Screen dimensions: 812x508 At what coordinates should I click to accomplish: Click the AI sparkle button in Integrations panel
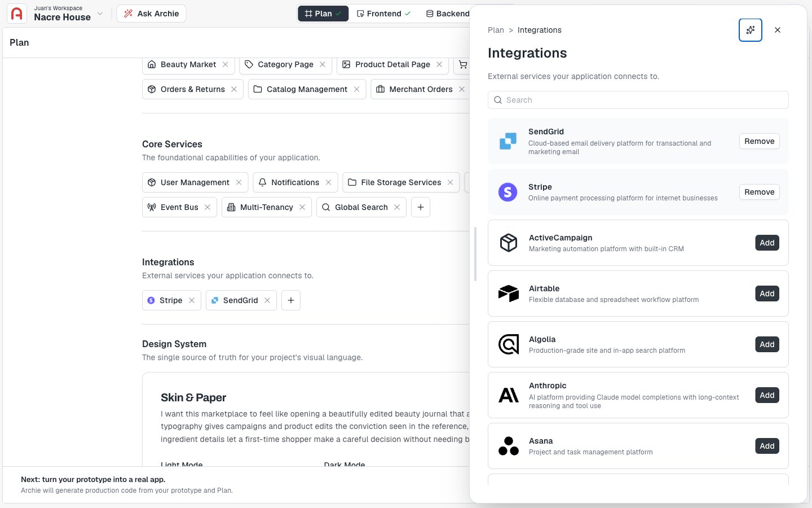pos(751,30)
